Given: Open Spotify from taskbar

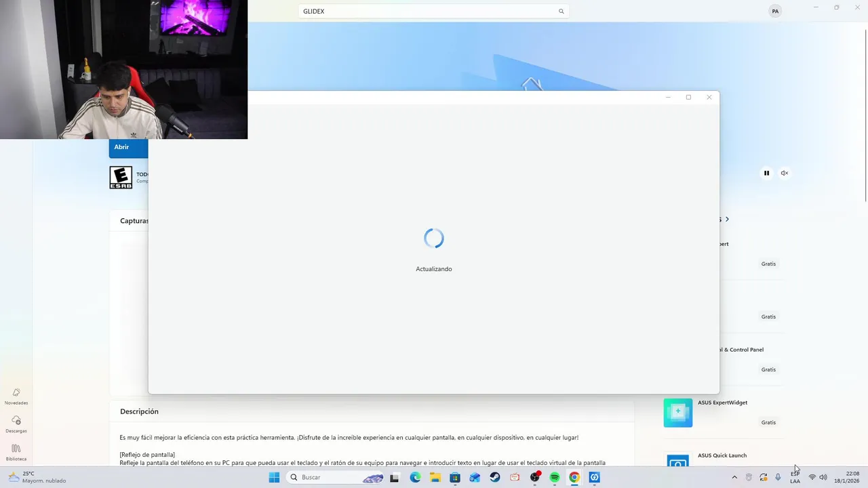Looking at the screenshot, I should (x=555, y=477).
